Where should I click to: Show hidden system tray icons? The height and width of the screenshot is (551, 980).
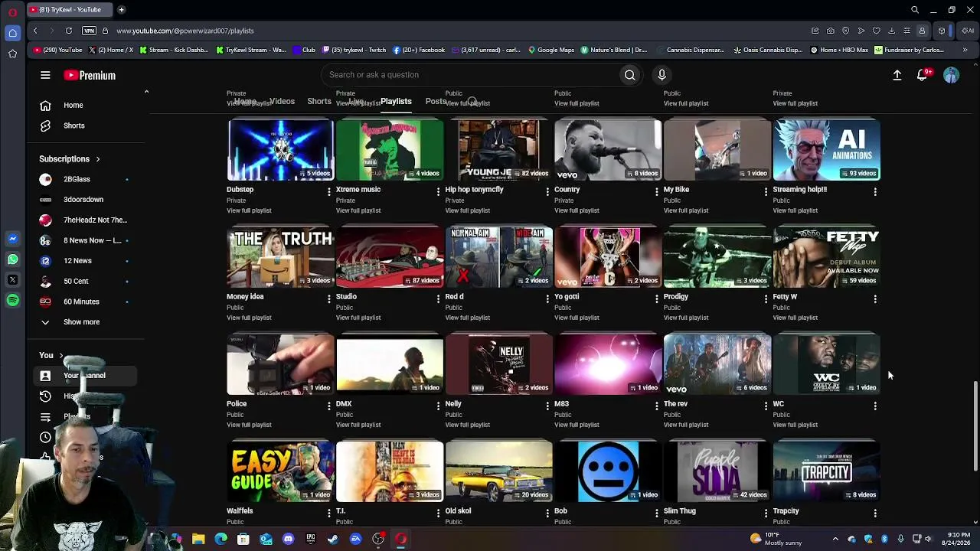[x=835, y=540]
